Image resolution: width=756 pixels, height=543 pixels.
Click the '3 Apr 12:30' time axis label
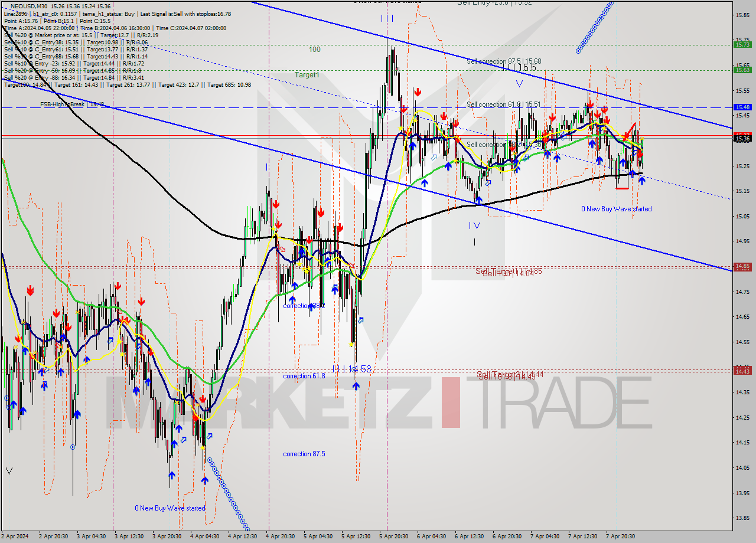tap(129, 537)
